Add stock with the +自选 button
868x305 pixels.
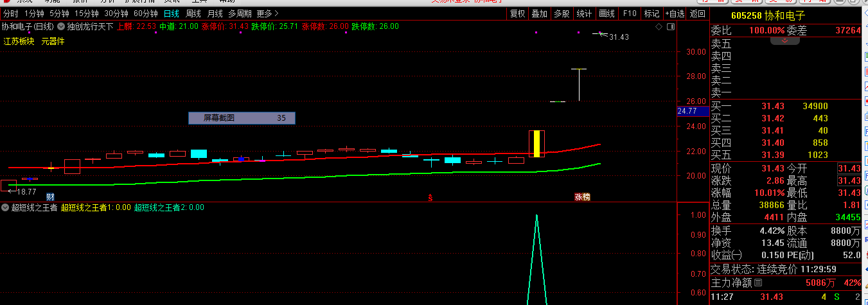pos(674,13)
